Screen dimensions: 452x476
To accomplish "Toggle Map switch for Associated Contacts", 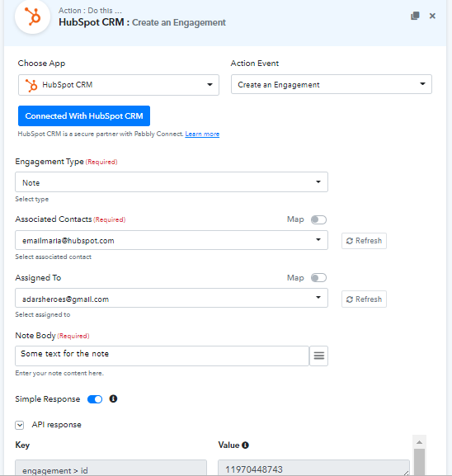I will (318, 219).
